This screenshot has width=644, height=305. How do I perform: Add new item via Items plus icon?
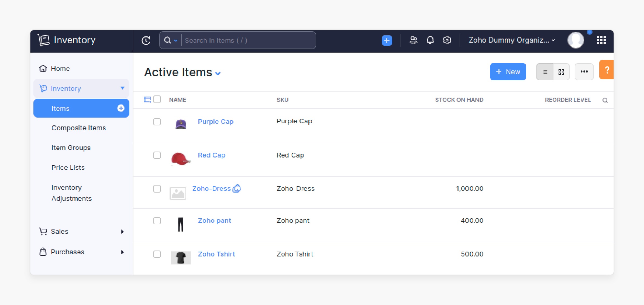click(121, 108)
